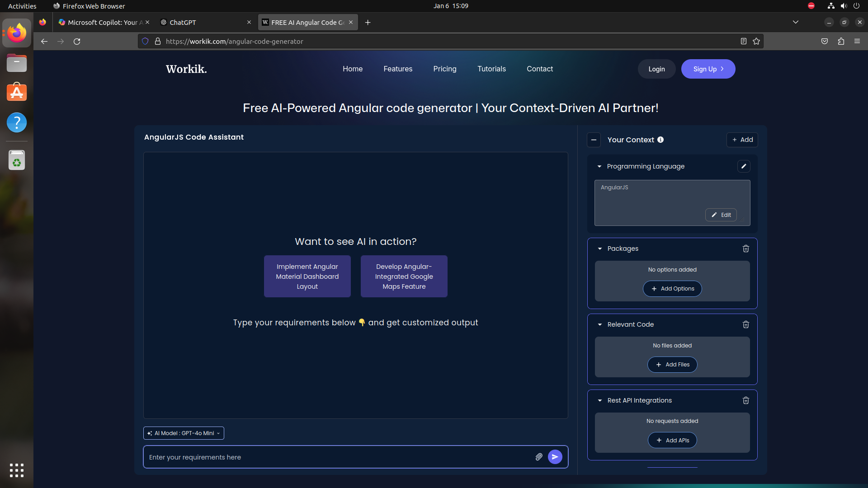Open a new browser tab
This screenshot has height=488, width=868.
pyautogui.click(x=368, y=22)
